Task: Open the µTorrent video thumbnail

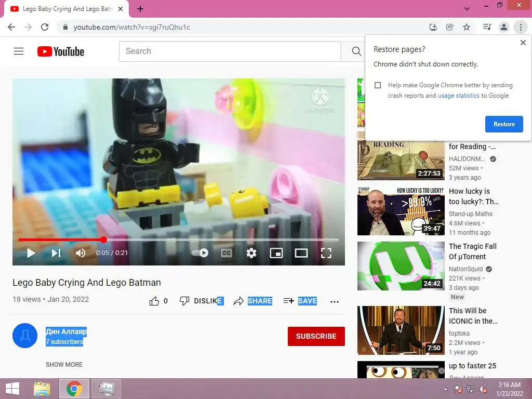Action: point(401,266)
